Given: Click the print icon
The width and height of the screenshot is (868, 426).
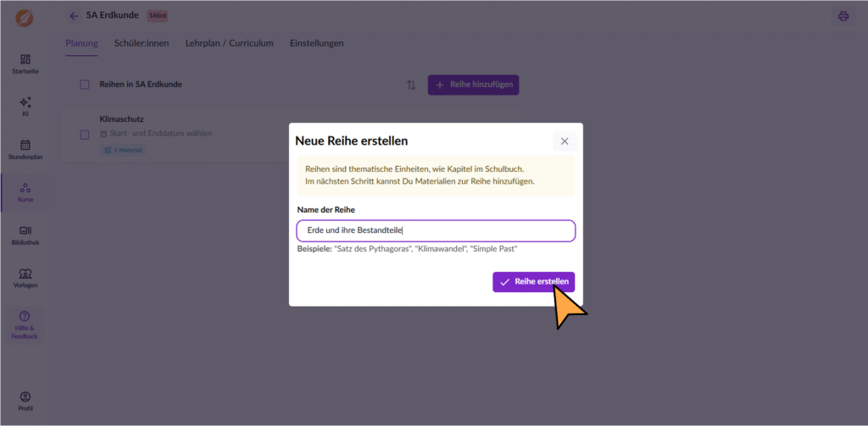Looking at the screenshot, I should point(843,16).
